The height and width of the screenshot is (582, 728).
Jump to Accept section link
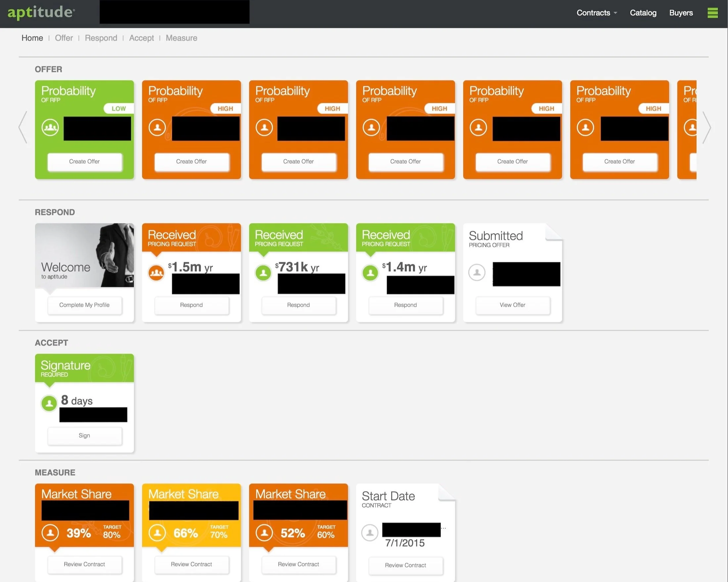click(x=141, y=38)
